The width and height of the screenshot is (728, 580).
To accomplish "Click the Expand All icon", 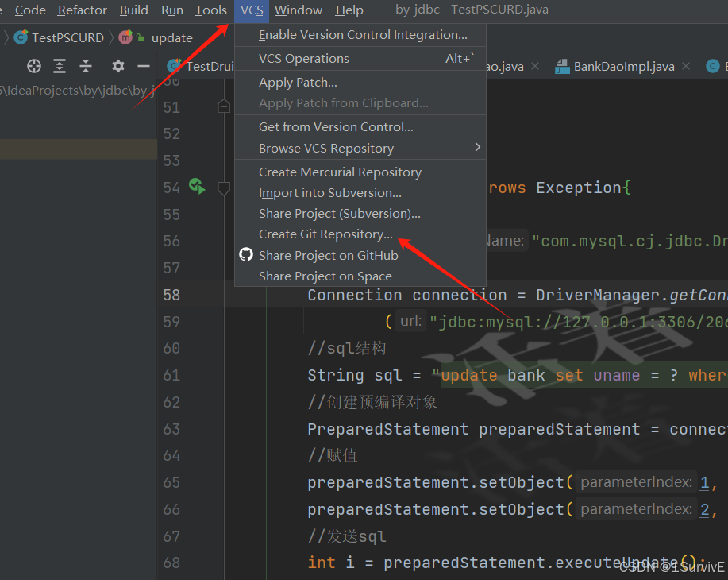I will point(60,67).
